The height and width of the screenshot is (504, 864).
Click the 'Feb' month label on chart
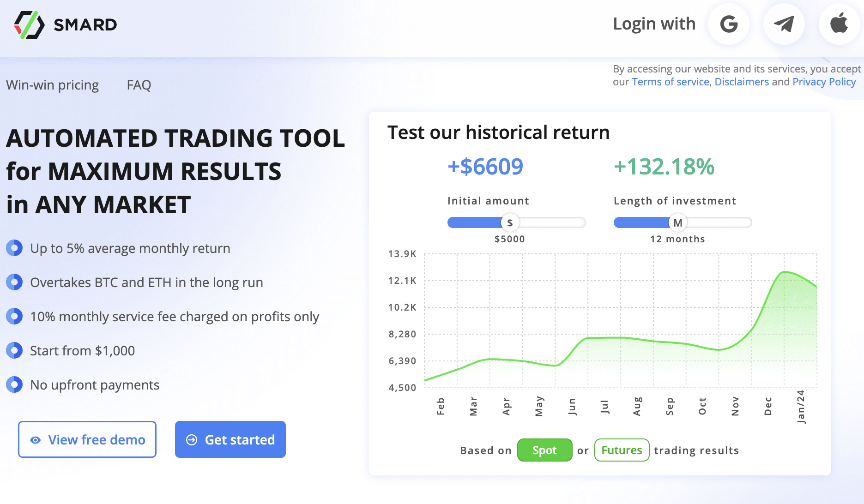(x=441, y=406)
